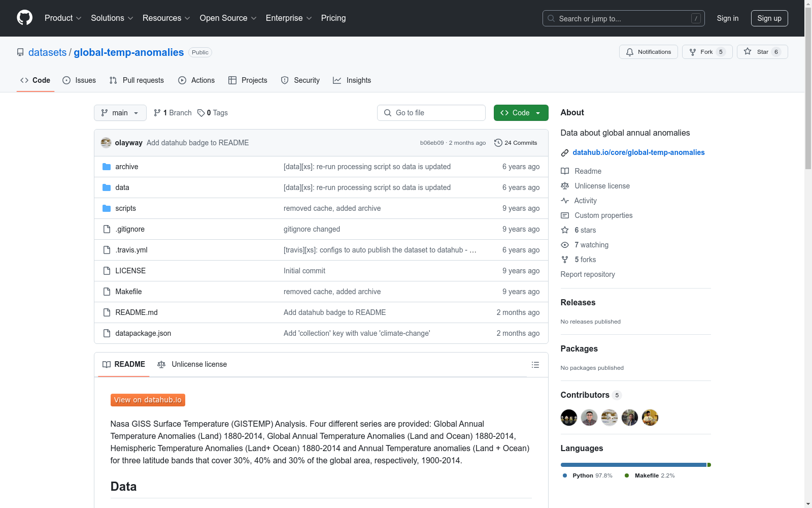Switch to the Actions tab
Image resolution: width=812 pixels, height=508 pixels.
click(x=196, y=80)
